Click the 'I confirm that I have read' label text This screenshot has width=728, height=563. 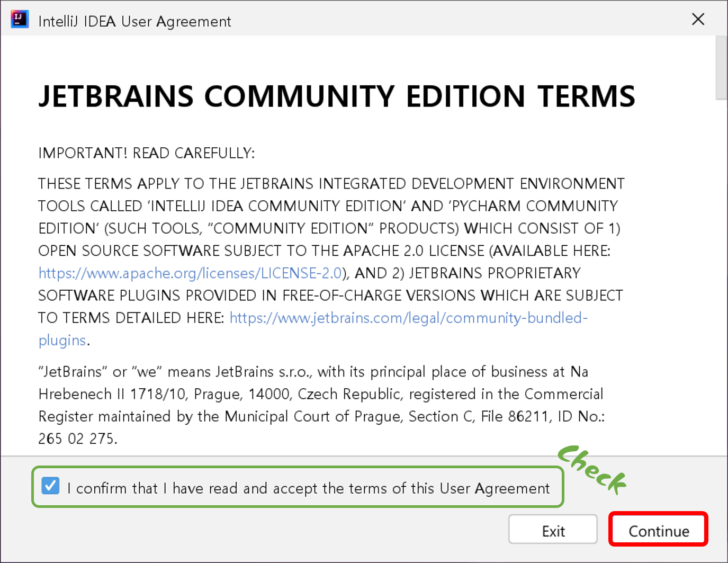309,488
